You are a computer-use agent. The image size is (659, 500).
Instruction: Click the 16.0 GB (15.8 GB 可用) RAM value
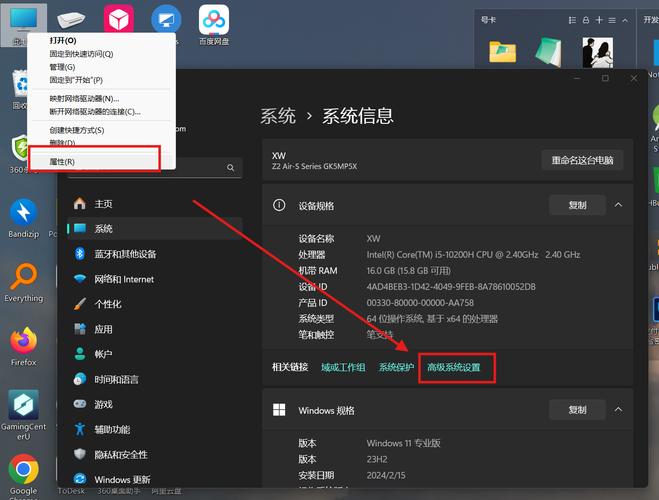408,271
